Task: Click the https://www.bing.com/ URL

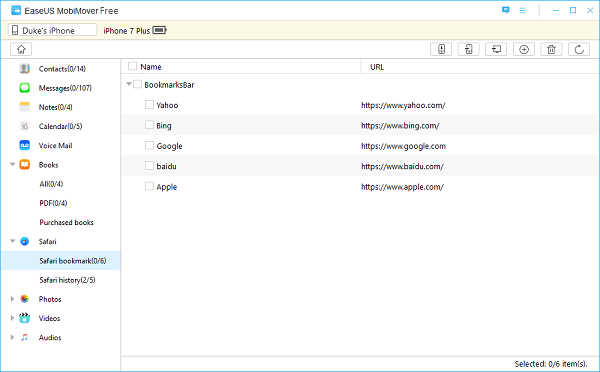Action: 400,126
